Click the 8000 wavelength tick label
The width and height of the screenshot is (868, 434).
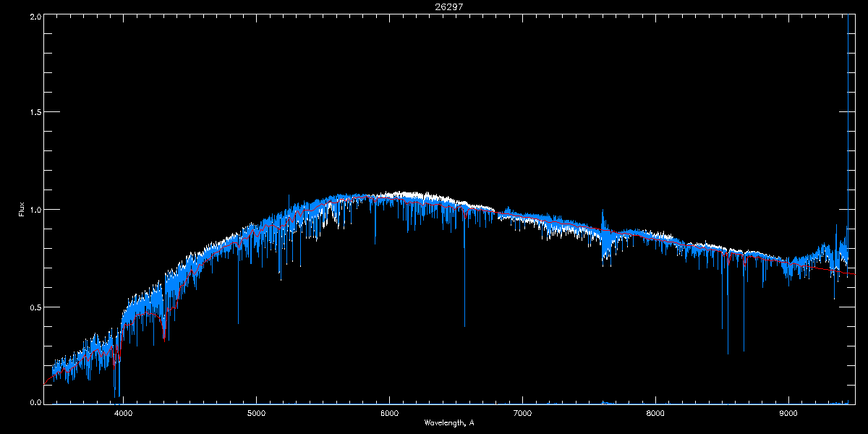655,414
